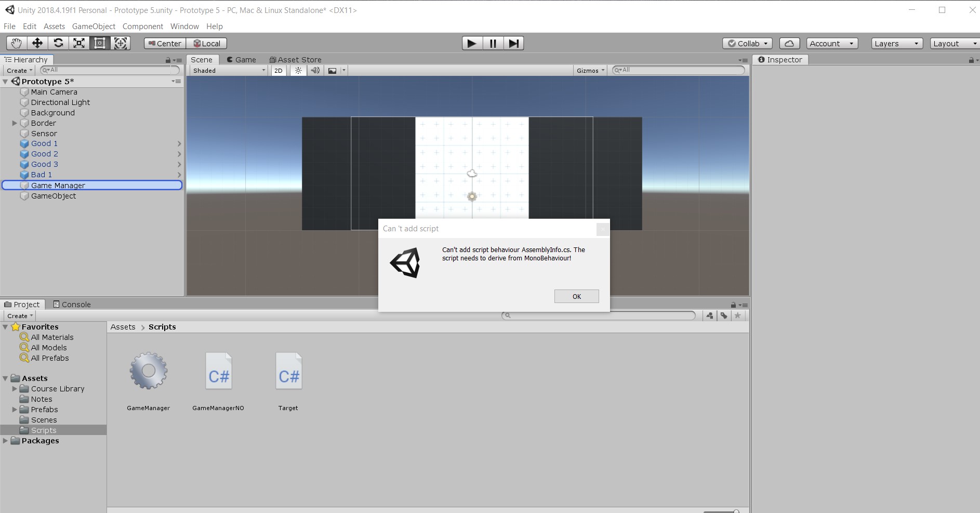Open the Layers dropdown
This screenshot has height=513, width=980.
click(x=896, y=44)
